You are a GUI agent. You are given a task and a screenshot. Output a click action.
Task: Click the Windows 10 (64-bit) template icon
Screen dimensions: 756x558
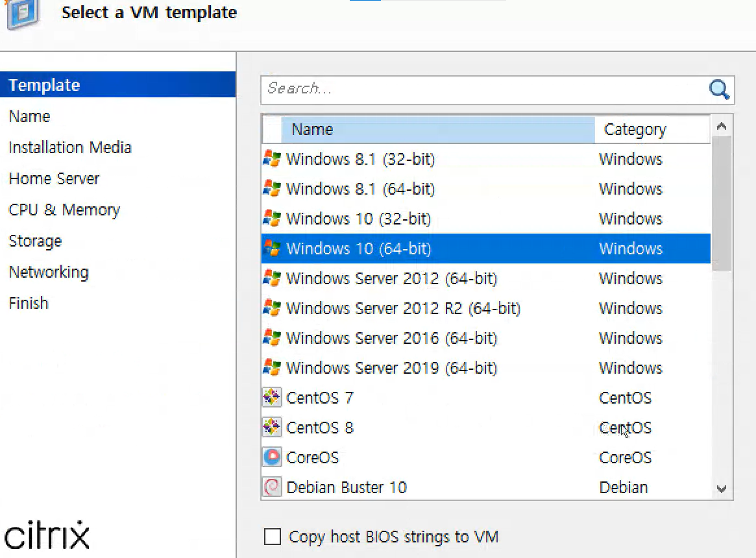272,249
